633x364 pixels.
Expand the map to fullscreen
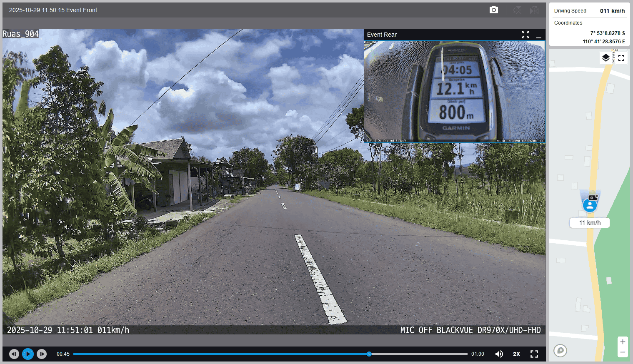621,58
